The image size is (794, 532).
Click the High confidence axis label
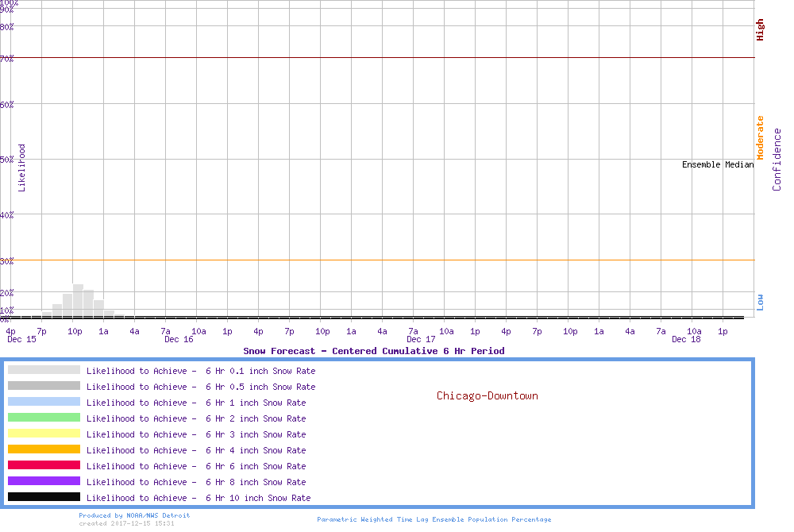[760, 30]
